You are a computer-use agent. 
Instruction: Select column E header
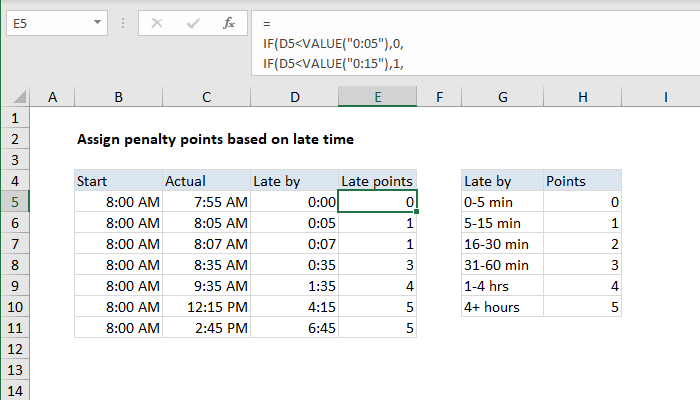(378, 97)
